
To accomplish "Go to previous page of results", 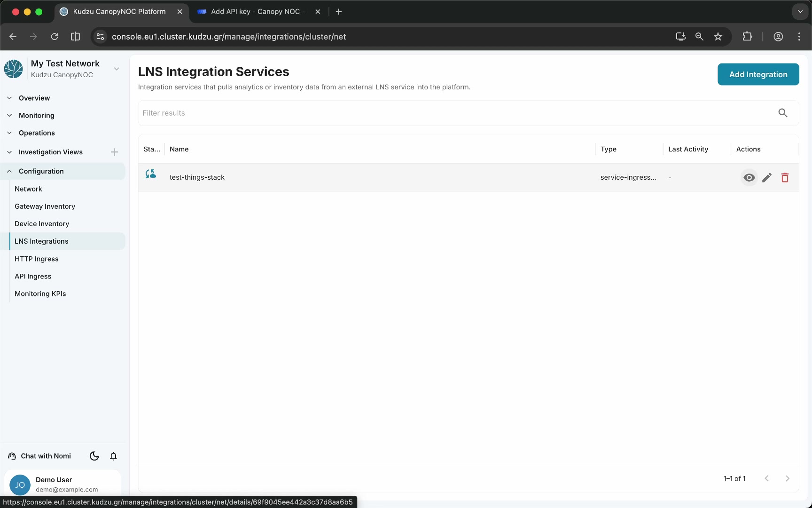I will [766, 478].
